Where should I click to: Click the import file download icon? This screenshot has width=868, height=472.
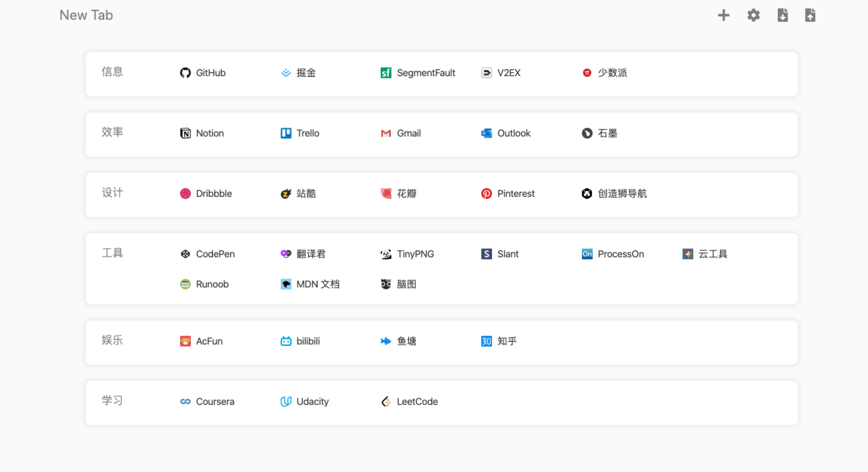782,15
